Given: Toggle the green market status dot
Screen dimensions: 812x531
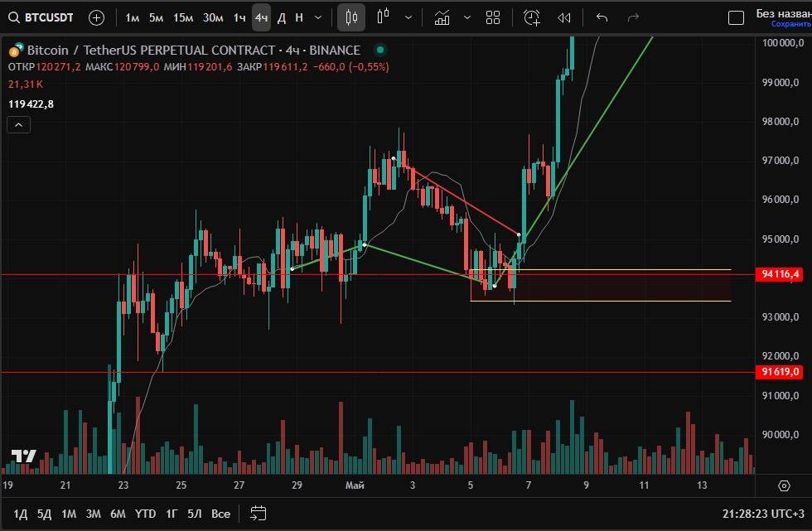Looking at the screenshot, I should tap(379, 51).
